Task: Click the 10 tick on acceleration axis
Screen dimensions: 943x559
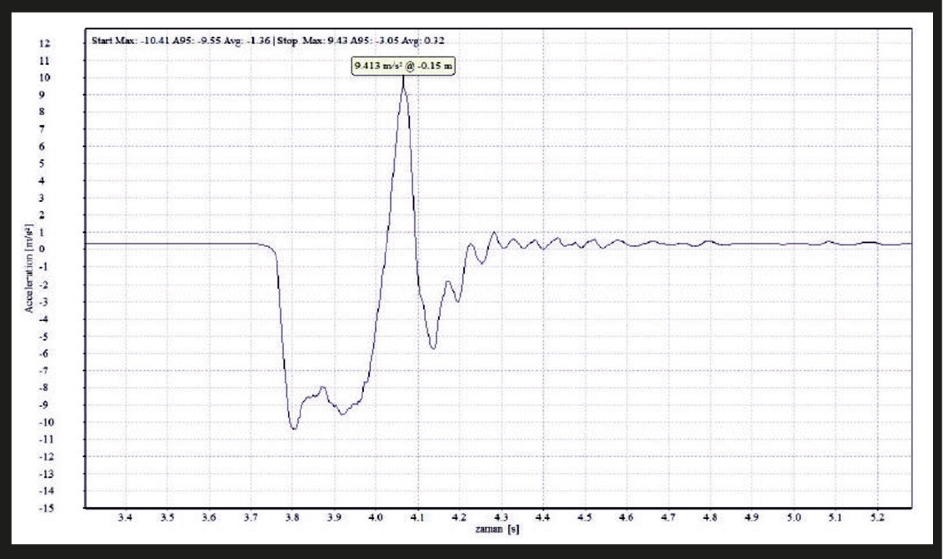Action: click(x=45, y=78)
